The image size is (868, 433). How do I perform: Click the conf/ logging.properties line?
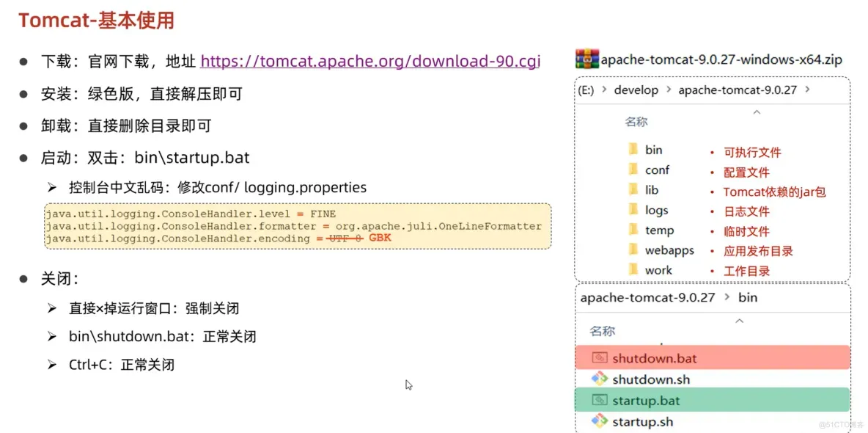[218, 187]
